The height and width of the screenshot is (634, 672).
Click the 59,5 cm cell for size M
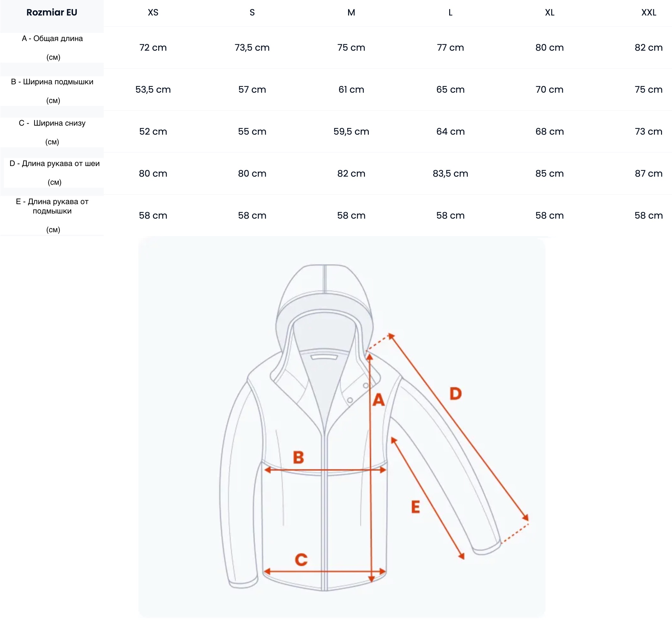point(351,131)
